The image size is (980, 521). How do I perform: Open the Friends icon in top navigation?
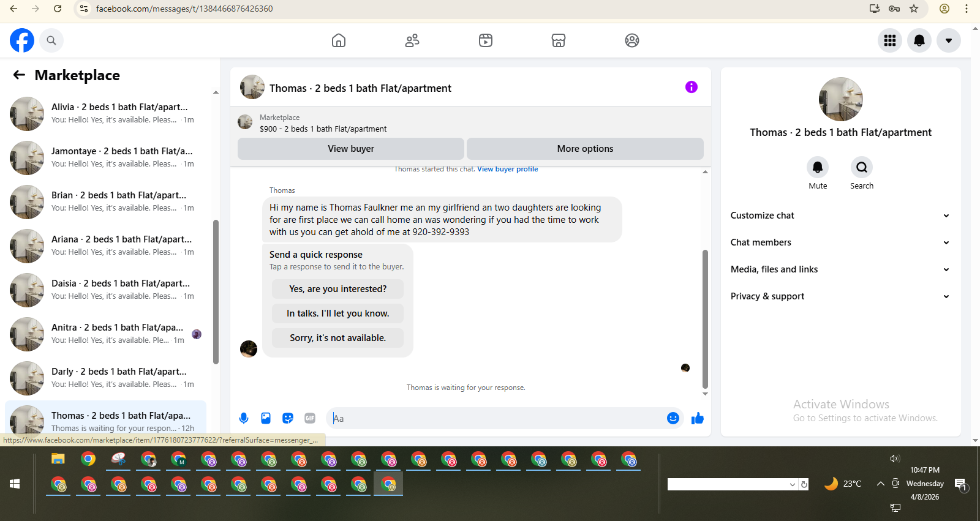pos(412,40)
